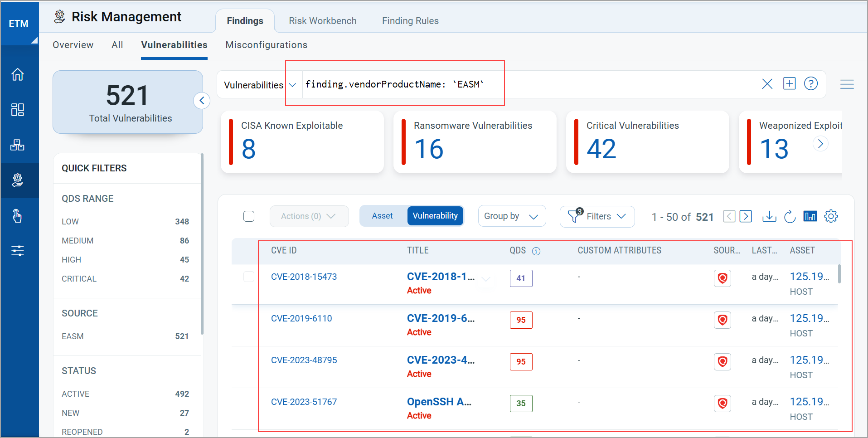Open the CISA Known Exploitable card
This screenshot has width=868, height=438.
point(302,142)
